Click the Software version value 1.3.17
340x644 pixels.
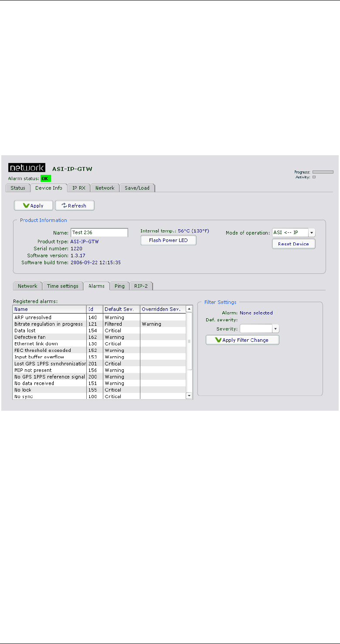pos(78,255)
